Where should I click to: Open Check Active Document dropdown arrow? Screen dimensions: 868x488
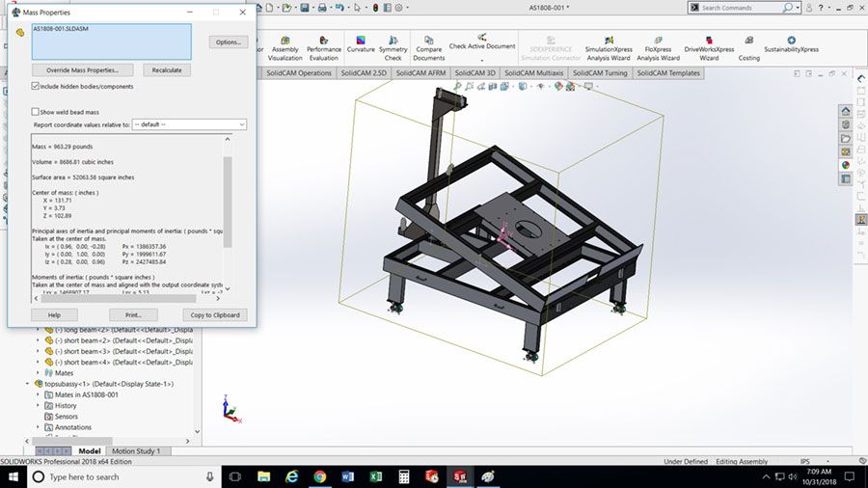482,59
